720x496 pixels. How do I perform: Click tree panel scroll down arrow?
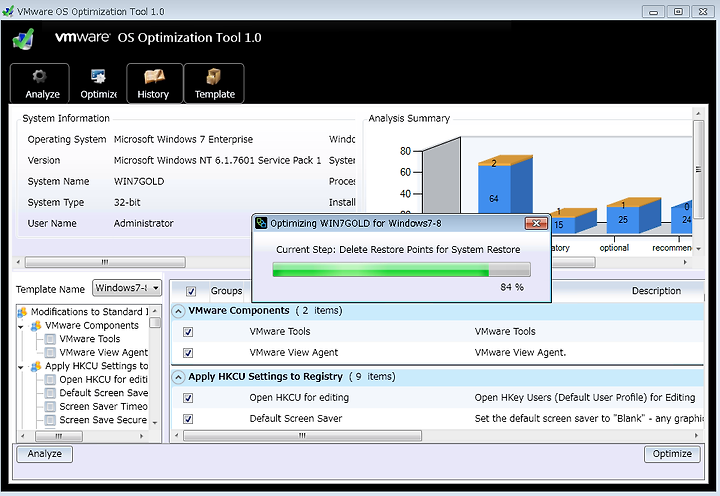pos(155,423)
